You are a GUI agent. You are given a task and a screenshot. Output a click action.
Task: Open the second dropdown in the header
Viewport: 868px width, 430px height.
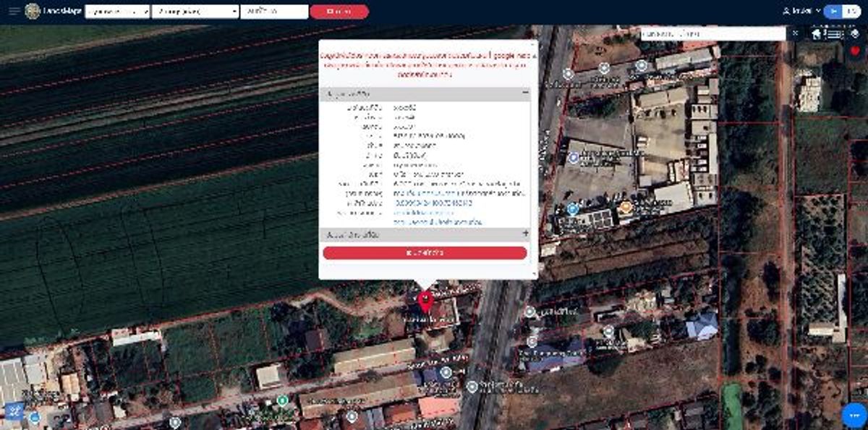click(195, 12)
